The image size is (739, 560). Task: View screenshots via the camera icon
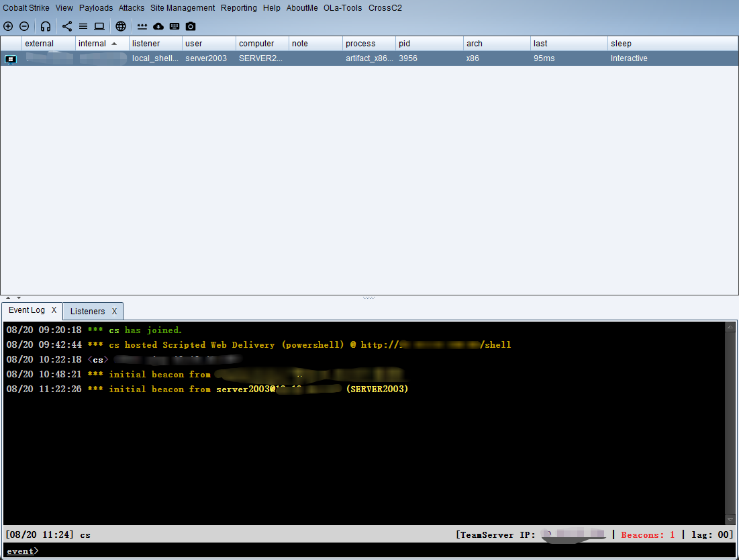(x=191, y=26)
